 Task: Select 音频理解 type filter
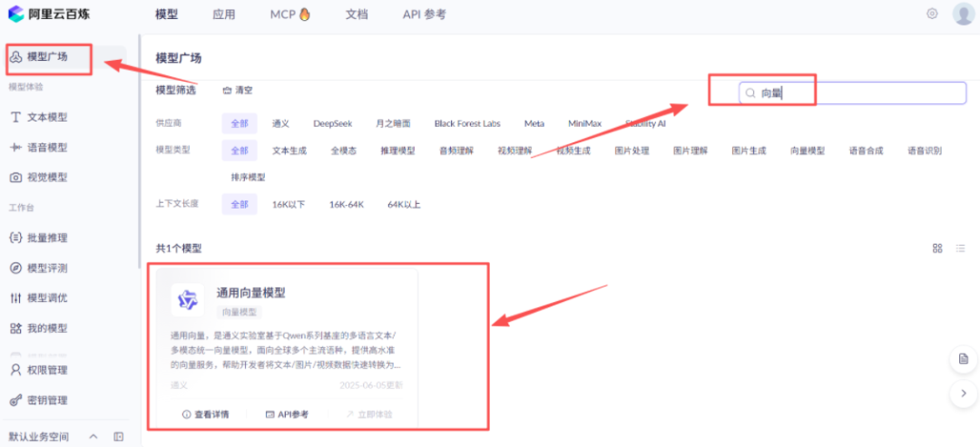456,151
